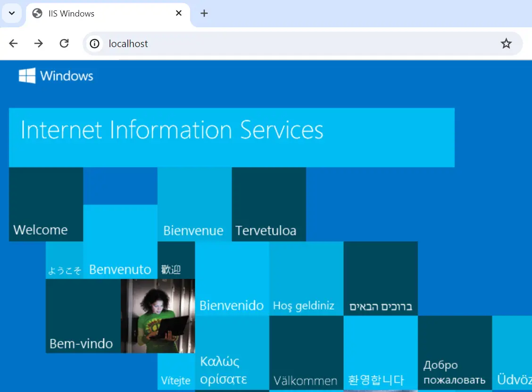The height and width of the screenshot is (392, 532).
Task: Click the photo of woman with laptop
Action: tap(158, 316)
